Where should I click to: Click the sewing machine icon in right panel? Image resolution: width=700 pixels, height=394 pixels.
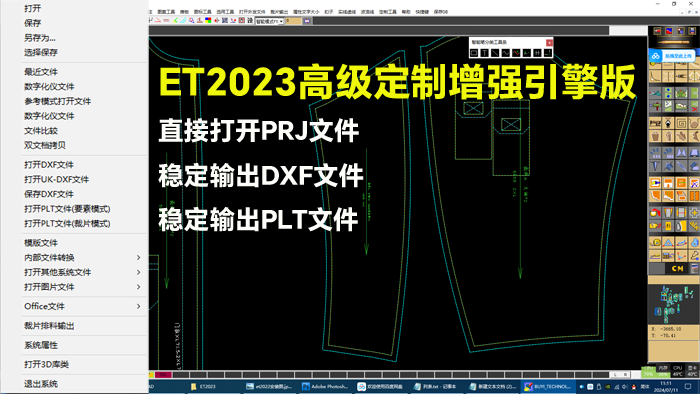[655, 123]
